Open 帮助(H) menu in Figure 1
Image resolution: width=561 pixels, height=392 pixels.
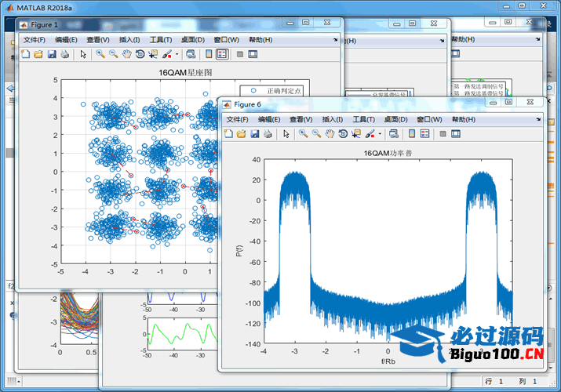pos(260,40)
